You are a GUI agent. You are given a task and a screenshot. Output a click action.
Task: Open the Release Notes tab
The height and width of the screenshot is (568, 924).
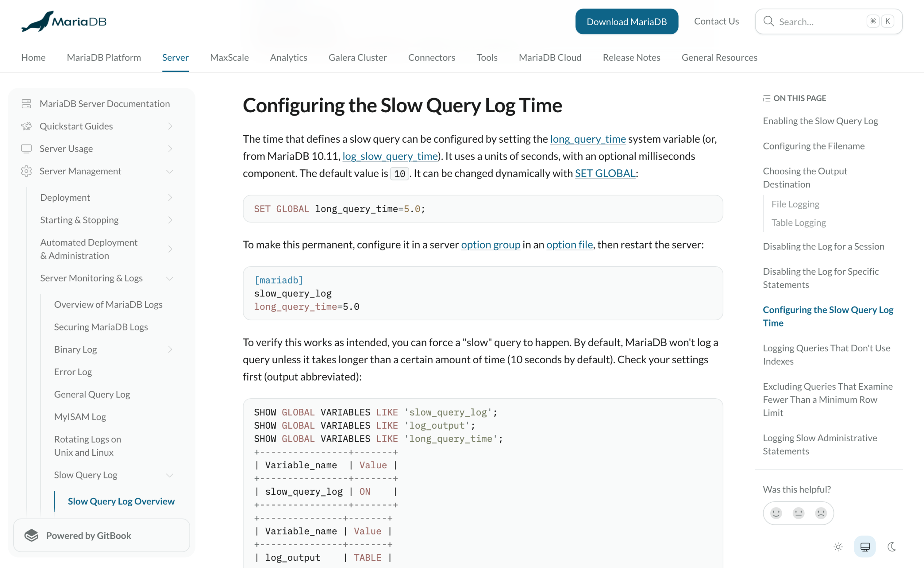632,57
